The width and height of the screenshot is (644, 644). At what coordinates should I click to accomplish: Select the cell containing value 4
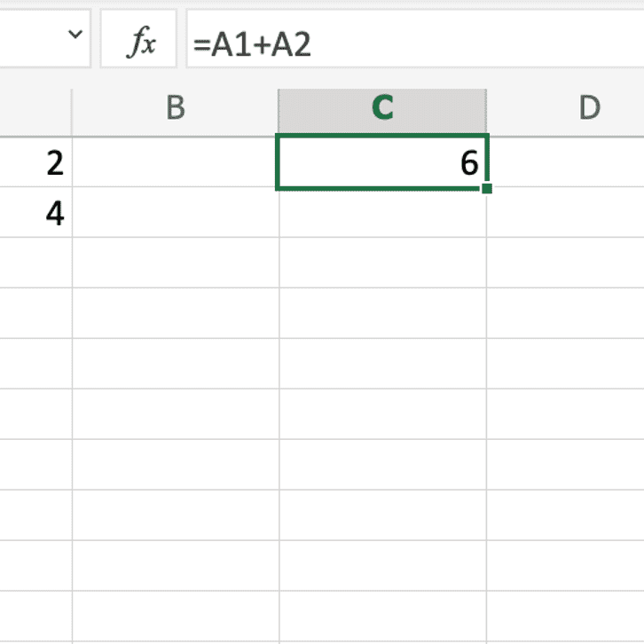(35, 212)
